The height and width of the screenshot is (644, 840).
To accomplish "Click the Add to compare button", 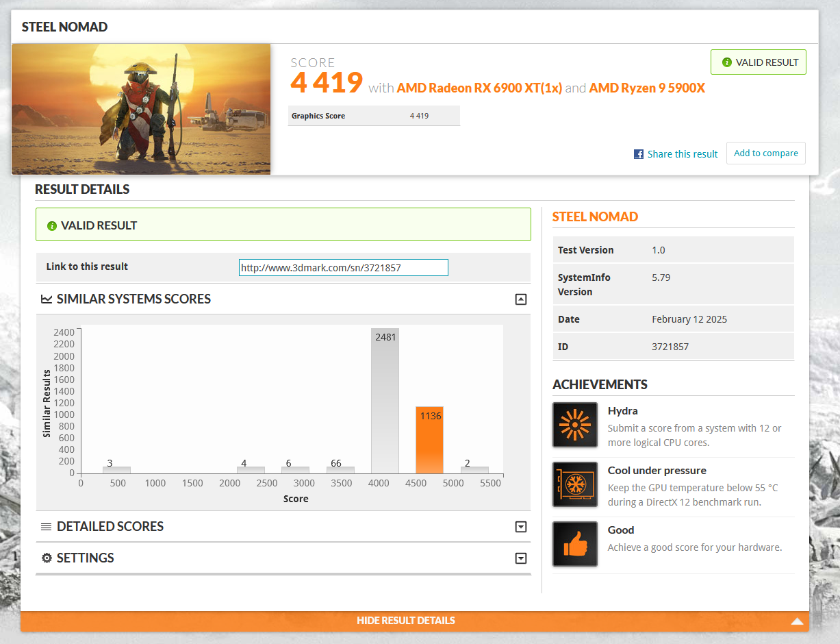I will [x=766, y=153].
